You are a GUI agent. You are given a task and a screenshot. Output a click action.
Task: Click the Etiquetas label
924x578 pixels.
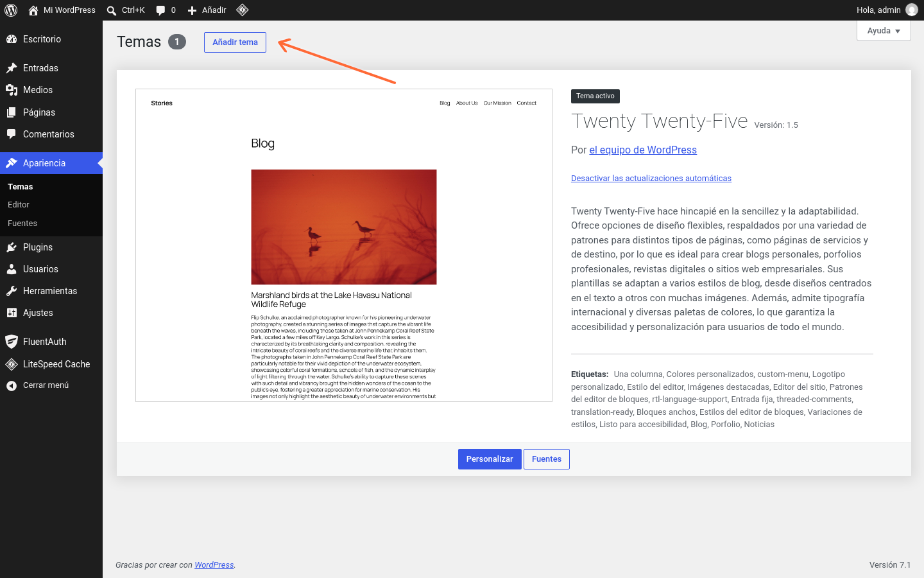coord(590,374)
